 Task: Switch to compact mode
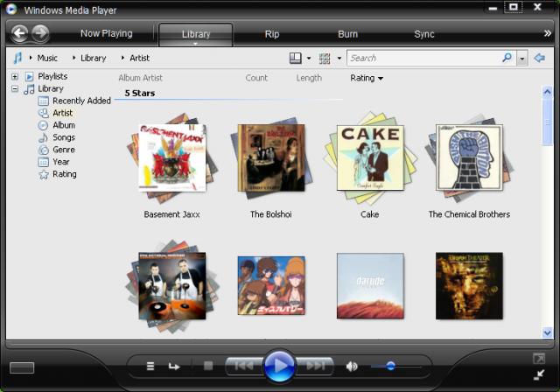click(539, 374)
